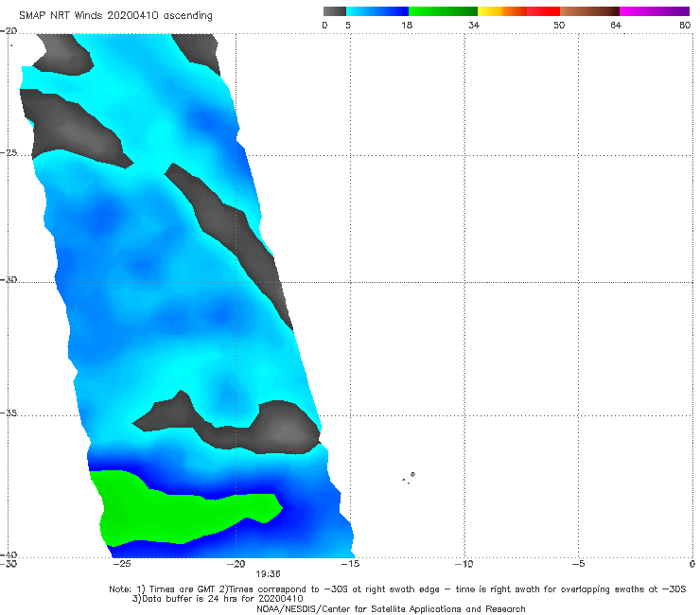The height and width of the screenshot is (615, 700).
Task: Click the colorbar label '64'
Action: (616, 25)
